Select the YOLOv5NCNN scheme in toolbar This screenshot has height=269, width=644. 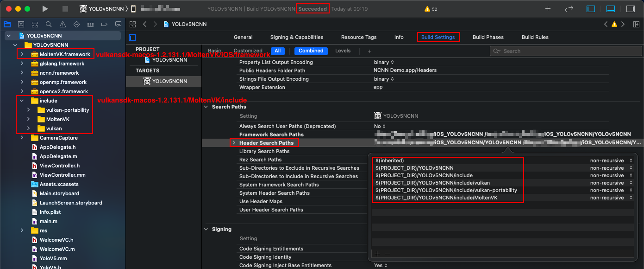pyautogui.click(x=102, y=9)
